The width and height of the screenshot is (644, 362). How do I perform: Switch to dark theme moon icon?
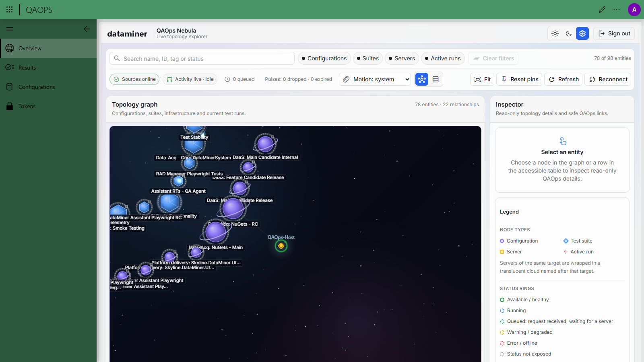coord(569,33)
